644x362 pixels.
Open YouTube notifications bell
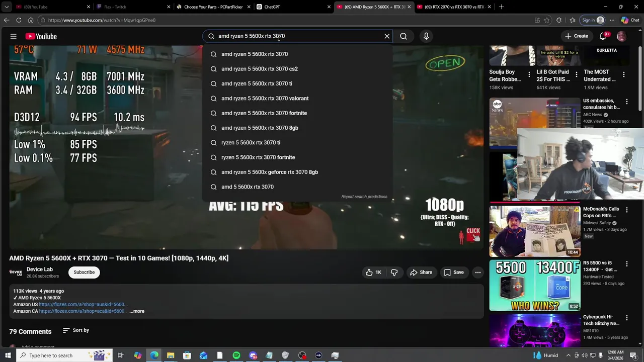tap(604, 36)
